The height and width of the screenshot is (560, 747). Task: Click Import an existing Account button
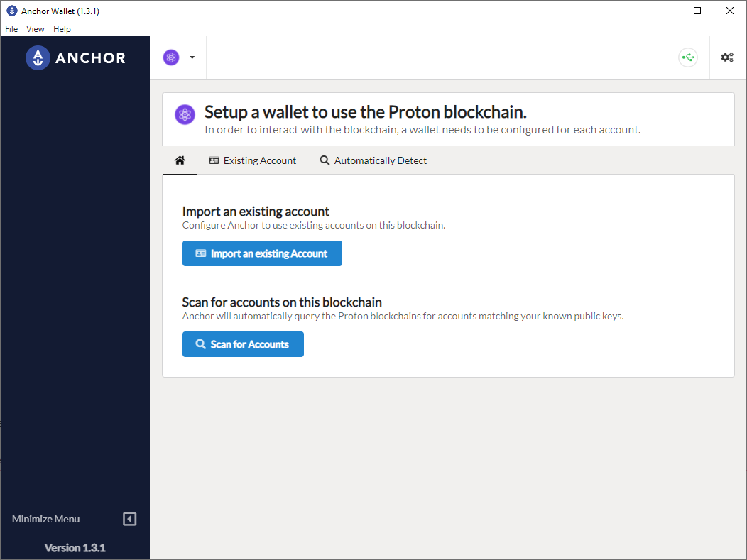(x=262, y=253)
